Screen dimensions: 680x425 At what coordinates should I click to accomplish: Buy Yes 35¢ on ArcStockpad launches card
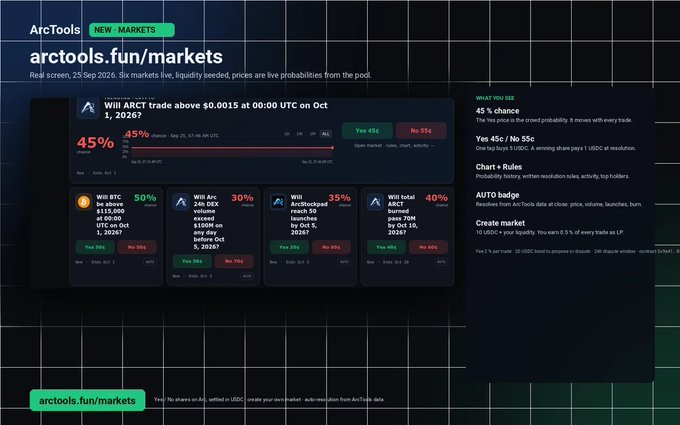[289, 247]
